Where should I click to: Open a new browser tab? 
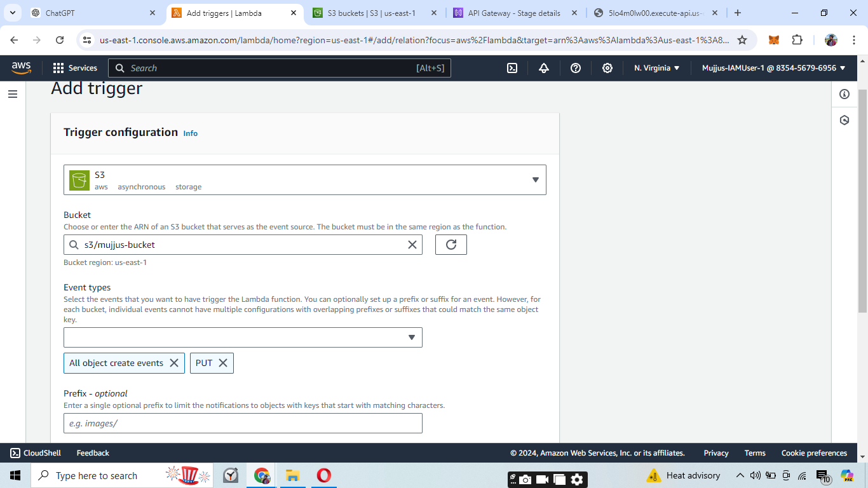738,13
